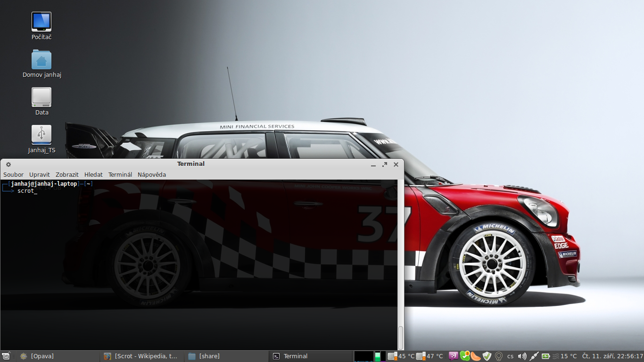Viewport: 644px width, 362px height.
Task: Open the battery power tray icon
Action: click(546, 356)
